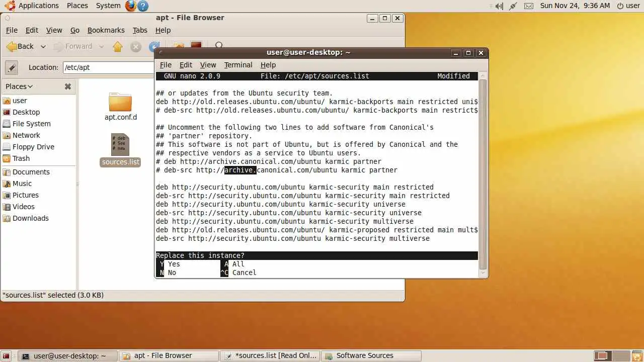Screen dimensions: 644x362
Task: Open the Terminal menu in terminal window
Action: point(238,65)
